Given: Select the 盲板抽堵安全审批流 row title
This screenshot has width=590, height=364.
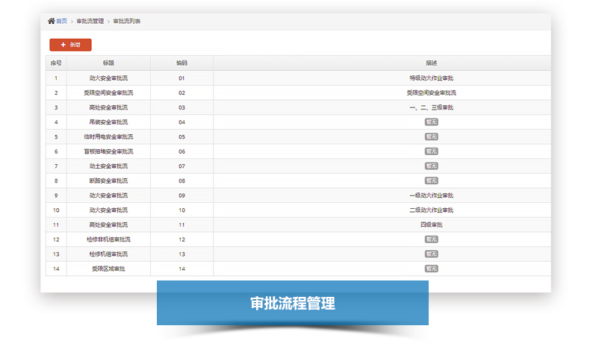Looking at the screenshot, I should 108,151.
